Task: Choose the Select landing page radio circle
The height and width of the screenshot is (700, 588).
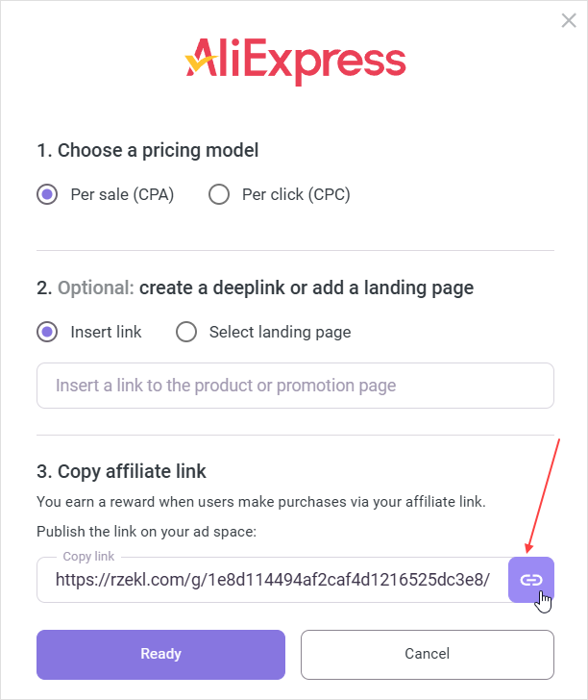Action: tap(186, 332)
